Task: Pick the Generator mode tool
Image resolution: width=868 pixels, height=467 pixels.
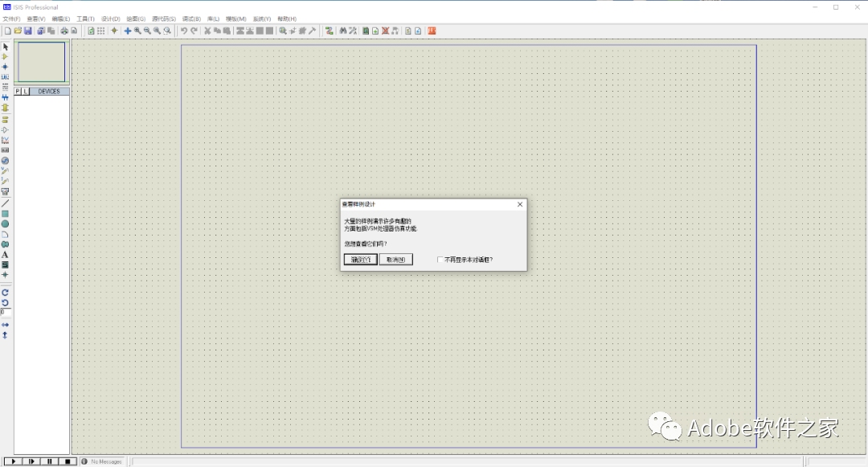Action: tap(5, 161)
